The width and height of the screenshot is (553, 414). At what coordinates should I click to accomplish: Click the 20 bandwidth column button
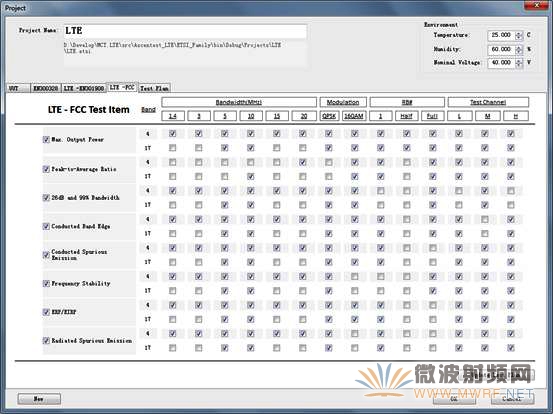[304, 116]
